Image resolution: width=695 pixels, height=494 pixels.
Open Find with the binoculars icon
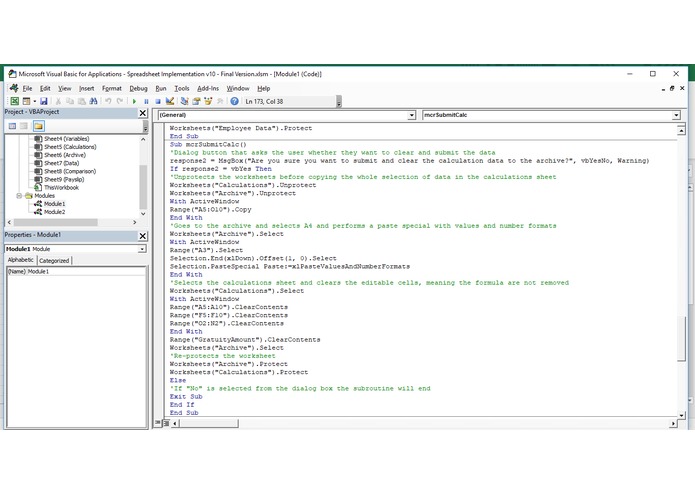click(93, 101)
